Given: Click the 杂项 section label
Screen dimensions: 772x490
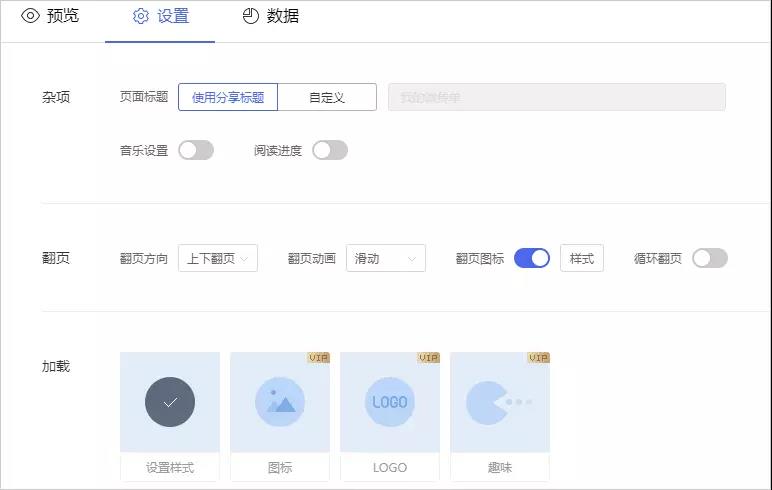Looking at the screenshot, I should 56,97.
